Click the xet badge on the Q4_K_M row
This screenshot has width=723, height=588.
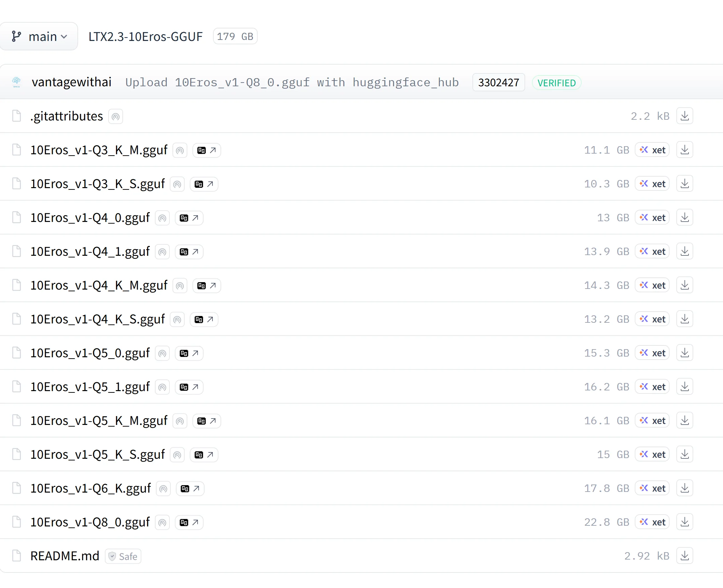pyautogui.click(x=652, y=285)
